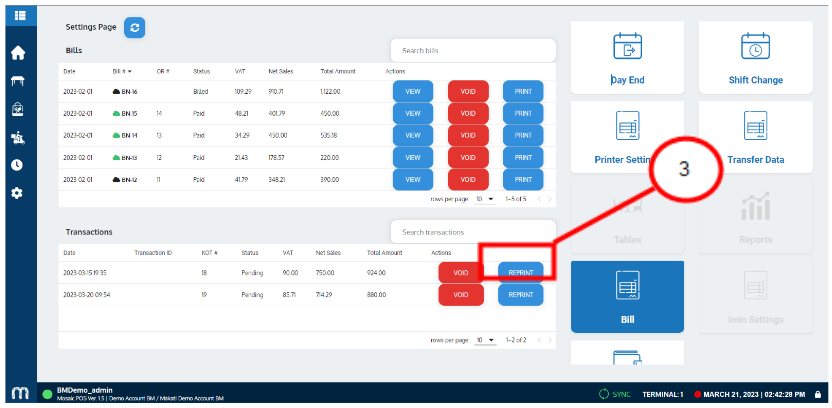Print bill BN-14
Image resolution: width=832 pixels, height=408 pixels.
[523, 136]
